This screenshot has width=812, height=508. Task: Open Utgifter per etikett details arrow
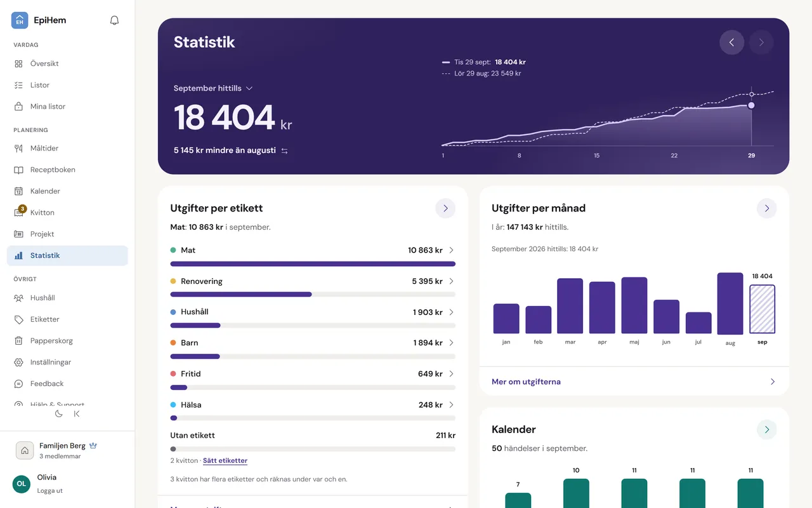[x=445, y=208]
